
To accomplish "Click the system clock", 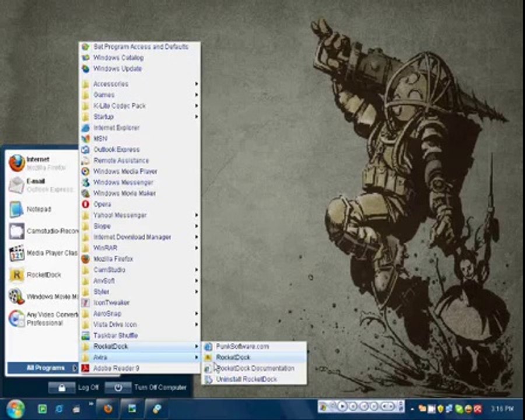I will click(503, 408).
